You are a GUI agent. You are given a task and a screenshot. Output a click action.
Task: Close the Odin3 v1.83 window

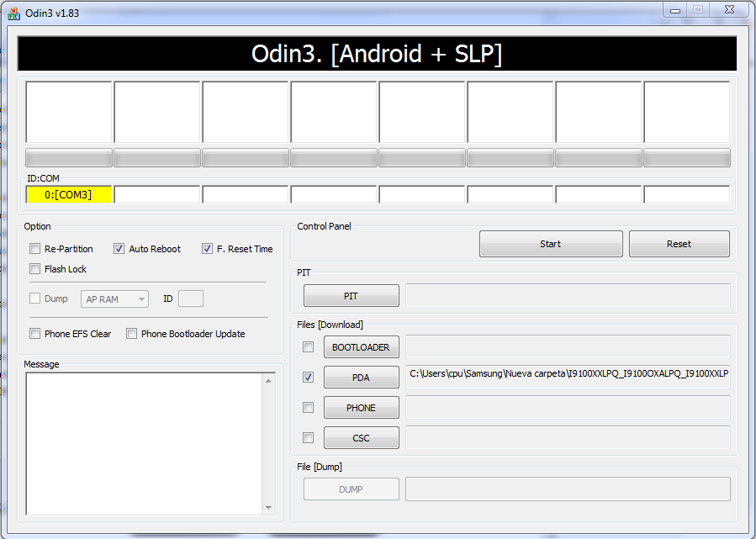click(x=729, y=9)
